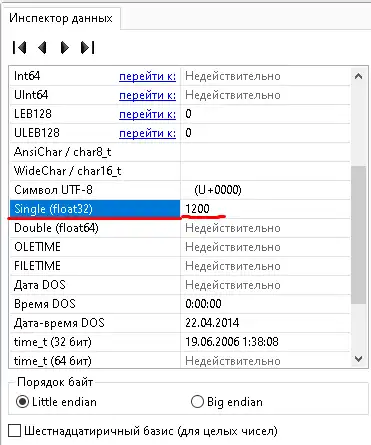Screen dimensions: 371x445
Task: Switch to the Инспектор данных tab
Action: coord(61,18)
